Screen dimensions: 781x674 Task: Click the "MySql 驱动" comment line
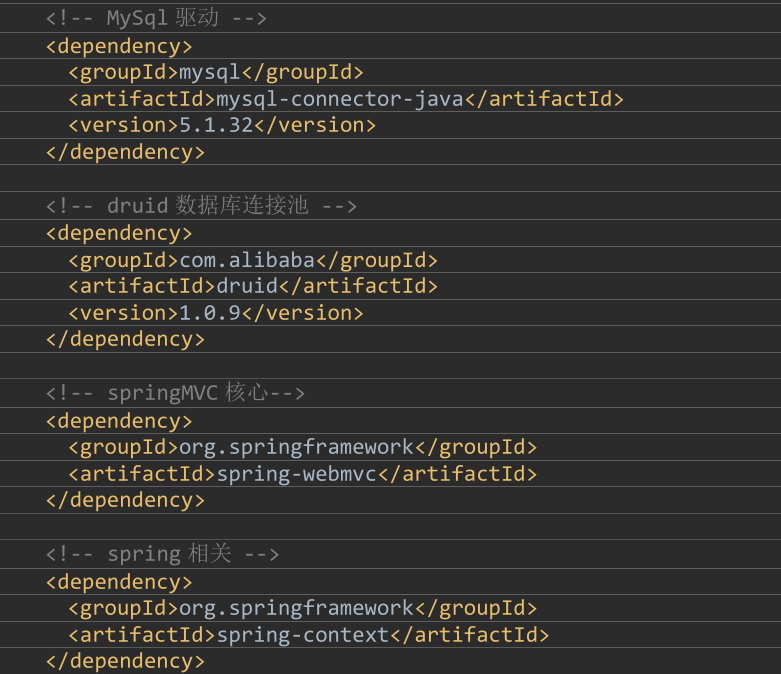(156, 18)
